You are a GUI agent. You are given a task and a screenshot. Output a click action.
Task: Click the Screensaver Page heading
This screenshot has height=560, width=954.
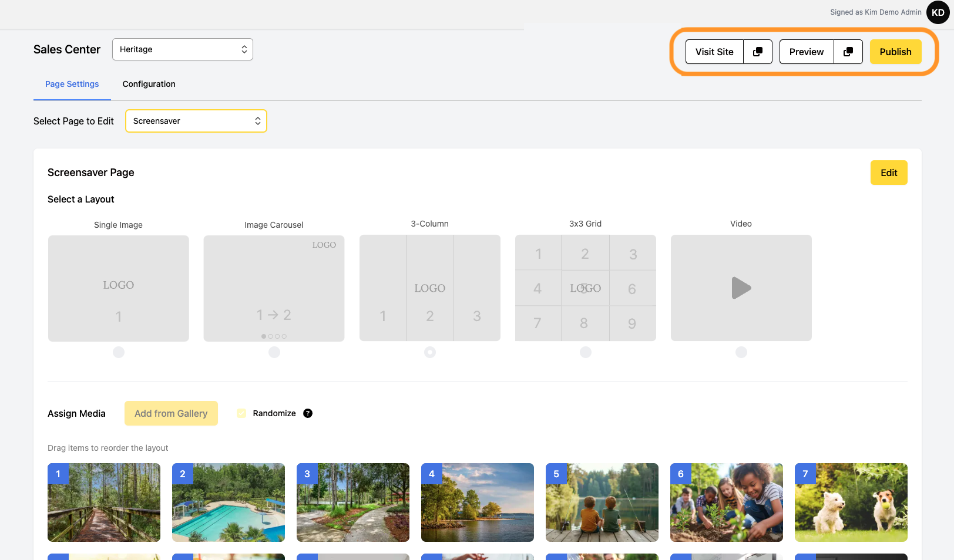pos(91,173)
